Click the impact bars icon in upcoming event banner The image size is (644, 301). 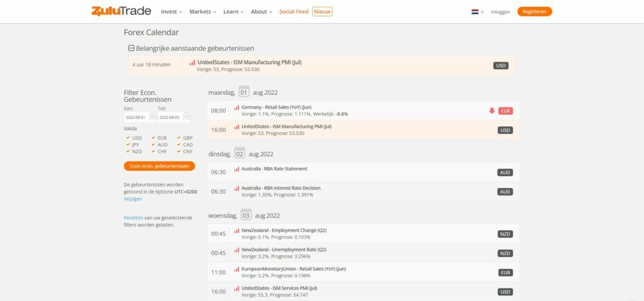click(192, 63)
